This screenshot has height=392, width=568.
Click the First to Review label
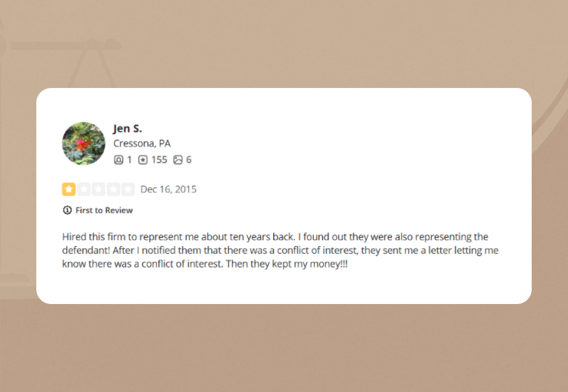104,210
